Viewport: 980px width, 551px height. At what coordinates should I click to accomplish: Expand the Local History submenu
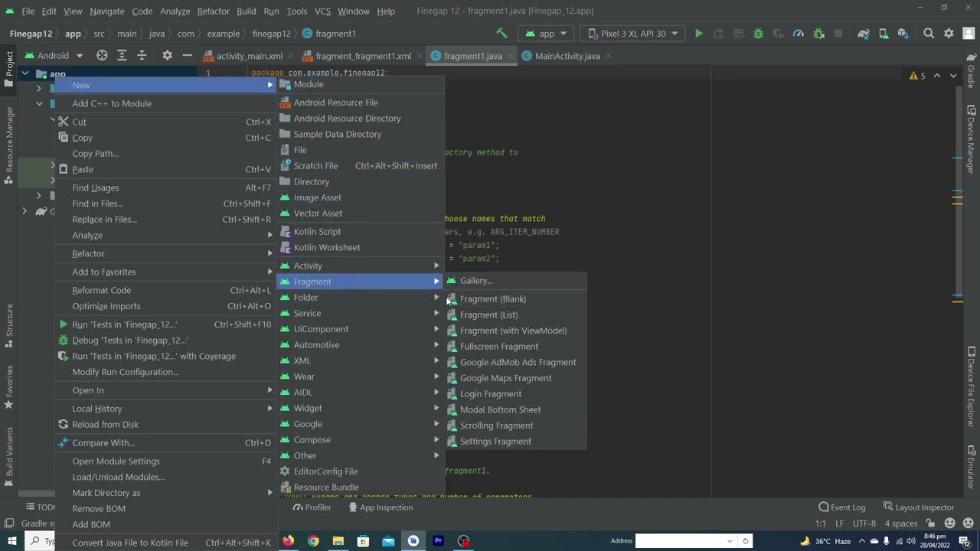pyautogui.click(x=166, y=409)
